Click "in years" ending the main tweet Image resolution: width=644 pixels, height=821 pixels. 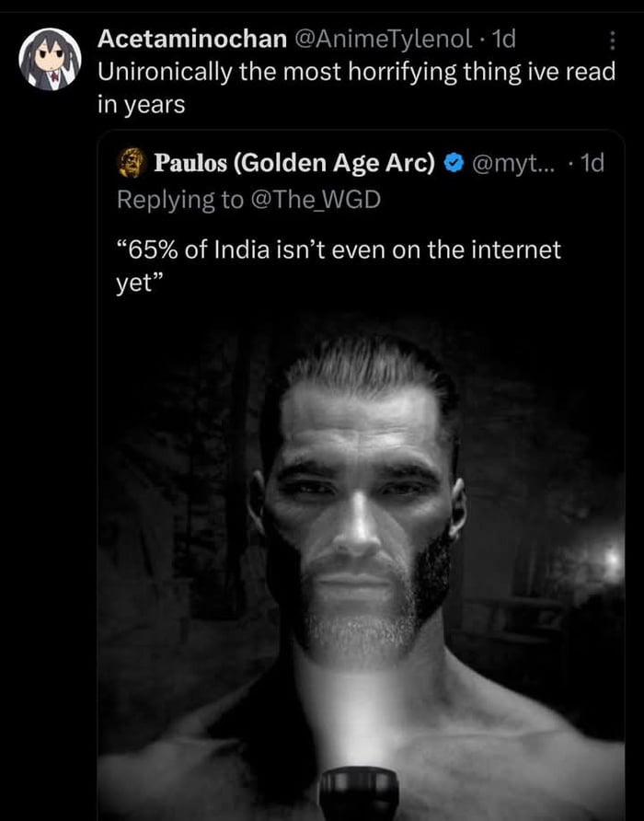141,104
